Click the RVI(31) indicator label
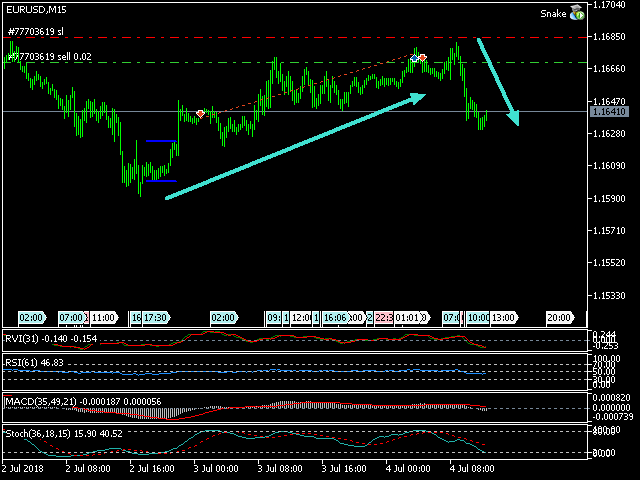This screenshot has height=480, width=640. click(x=51, y=339)
